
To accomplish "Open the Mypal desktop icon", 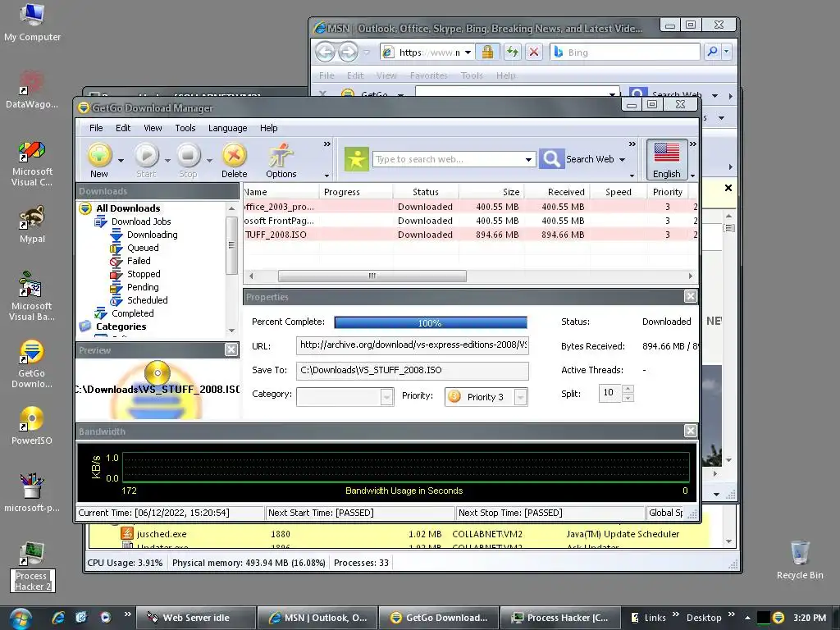I will pyautogui.click(x=32, y=224).
